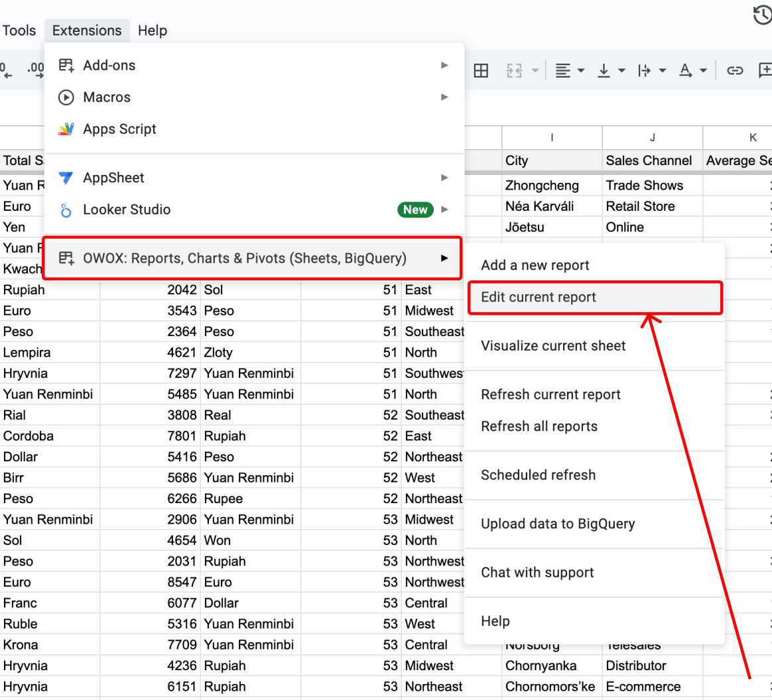Open Apps Script from Extensions menu
This screenshot has width=772, height=700.
[x=254, y=129]
